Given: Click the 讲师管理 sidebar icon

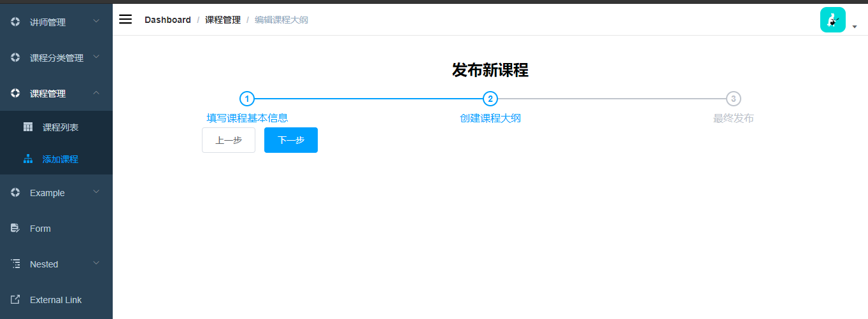Looking at the screenshot, I should (x=16, y=22).
